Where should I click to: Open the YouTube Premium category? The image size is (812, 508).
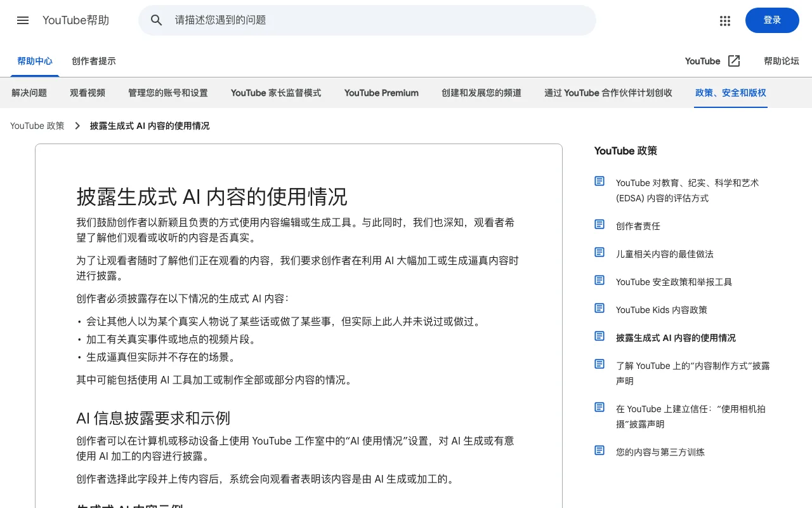381,93
